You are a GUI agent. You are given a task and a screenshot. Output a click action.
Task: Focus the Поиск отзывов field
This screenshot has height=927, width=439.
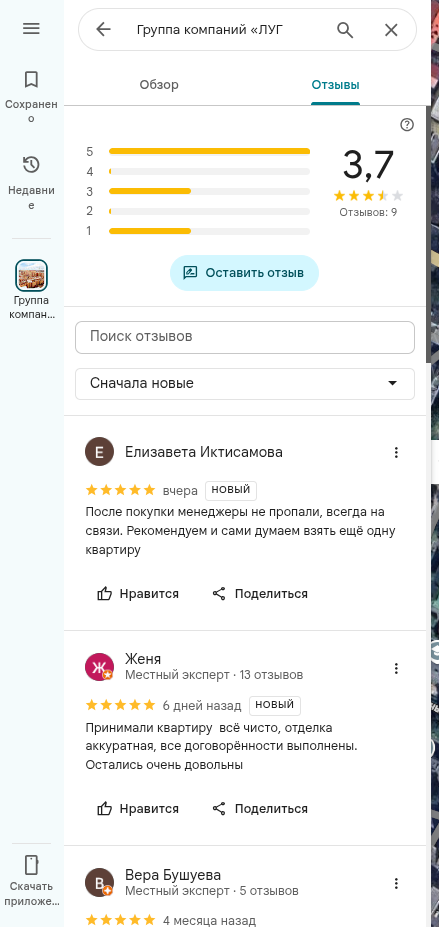(x=245, y=337)
